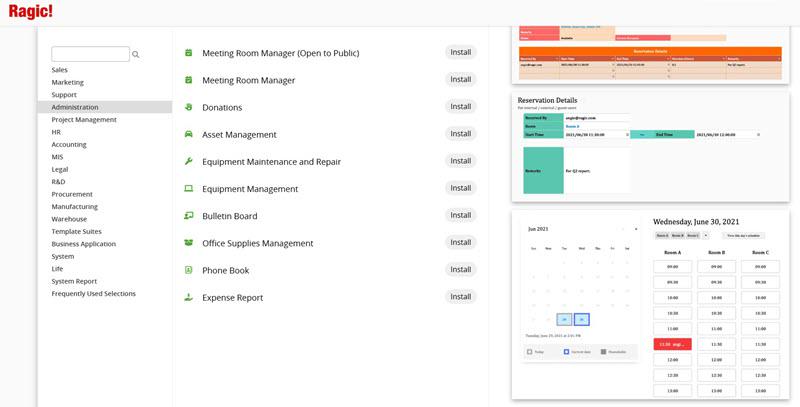Install the Phone Book template
The width and height of the screenshot is (800, 407).
(x=461, y=269)
